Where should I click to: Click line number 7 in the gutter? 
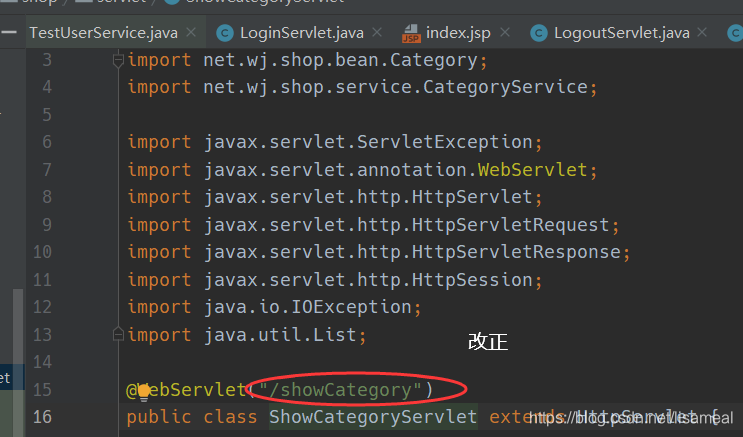(47, 170)
